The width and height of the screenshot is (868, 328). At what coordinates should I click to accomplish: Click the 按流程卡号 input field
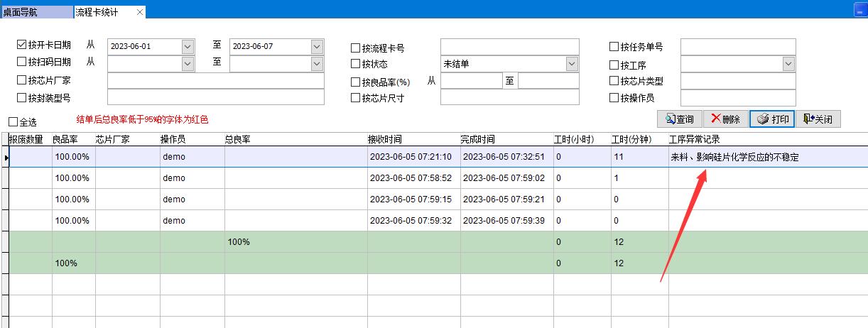509,47
